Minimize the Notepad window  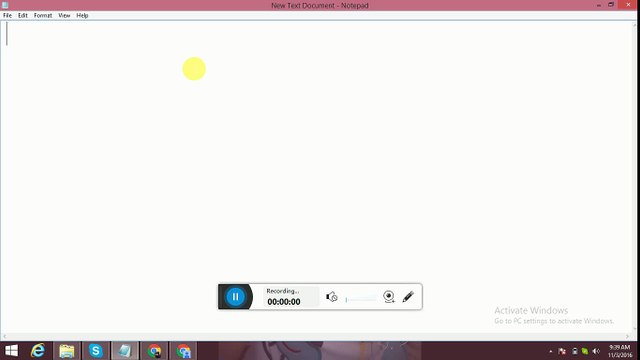coord(599,5)
